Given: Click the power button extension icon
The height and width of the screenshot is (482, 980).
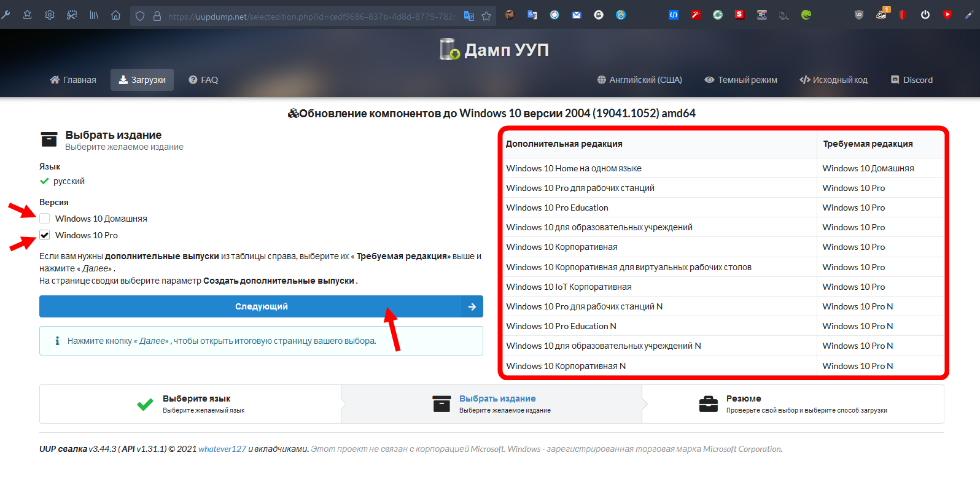Looking at the screenshot, I should coord(925,15).
